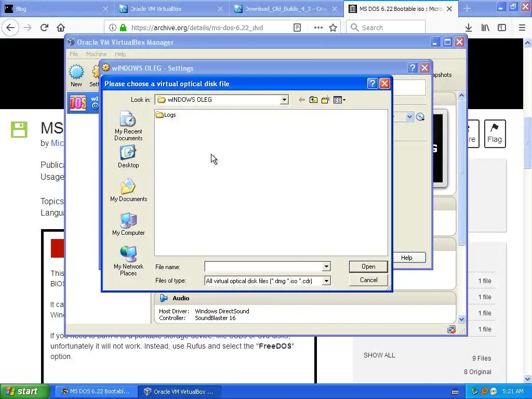Open browser Library icon
The image size is (532, 399).
(485, 28)
